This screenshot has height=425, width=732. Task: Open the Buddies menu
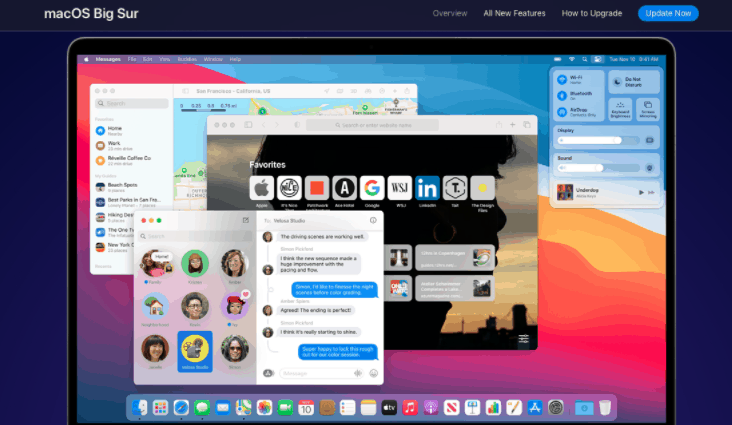[x=187, y=59]
